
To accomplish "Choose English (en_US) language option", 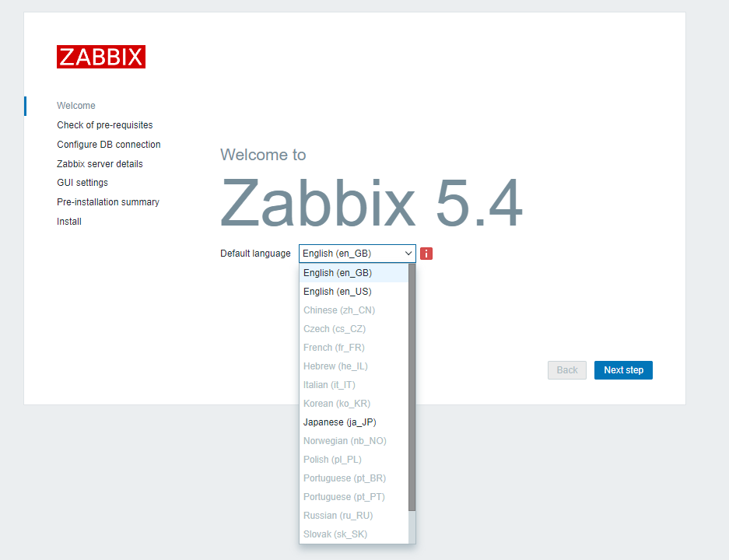I will coord(338,292).
